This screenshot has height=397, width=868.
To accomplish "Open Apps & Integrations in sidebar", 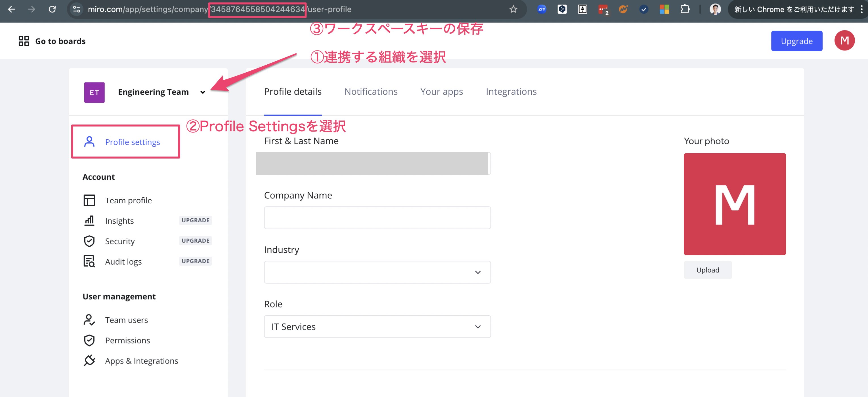I will (142, 361).
